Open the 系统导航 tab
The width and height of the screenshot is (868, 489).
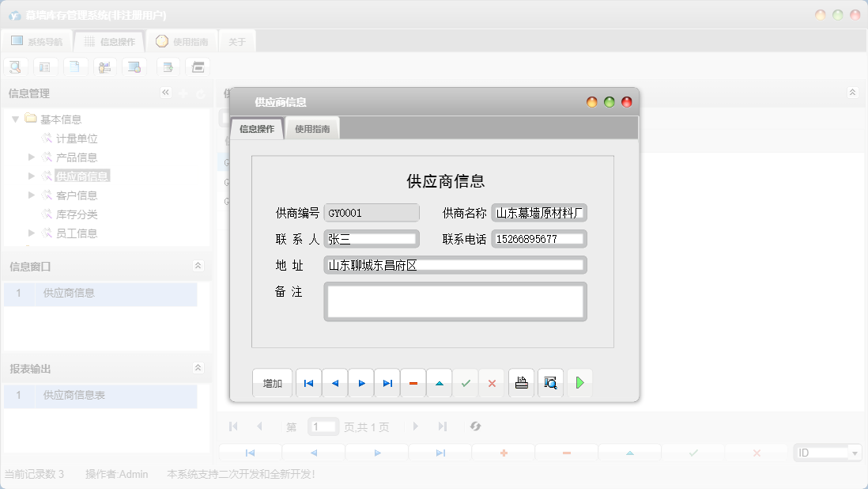coord(38,41)
